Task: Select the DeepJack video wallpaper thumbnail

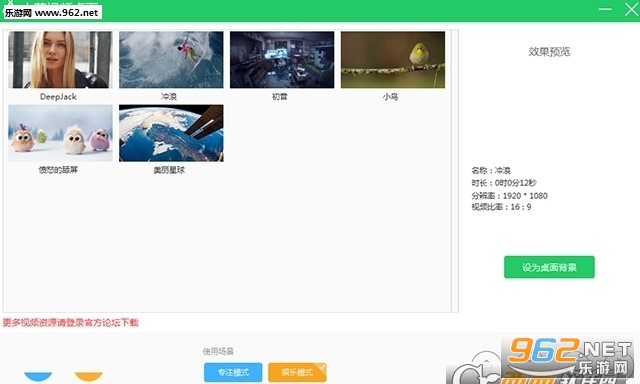Action: [60, 60]
